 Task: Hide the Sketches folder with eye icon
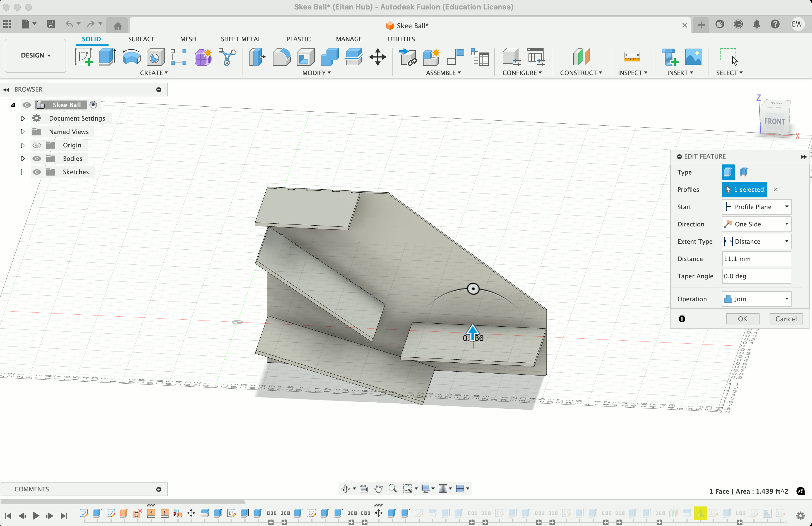(x=37, y=172)
